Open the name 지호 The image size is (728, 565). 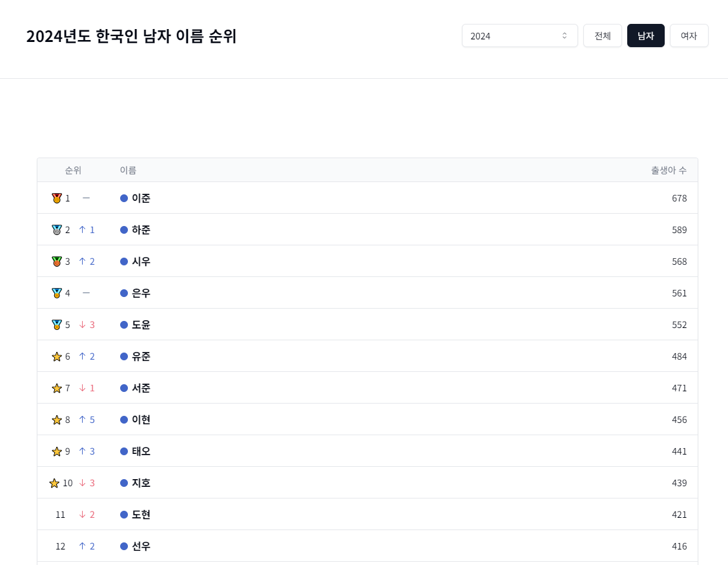tap(141, 483)
